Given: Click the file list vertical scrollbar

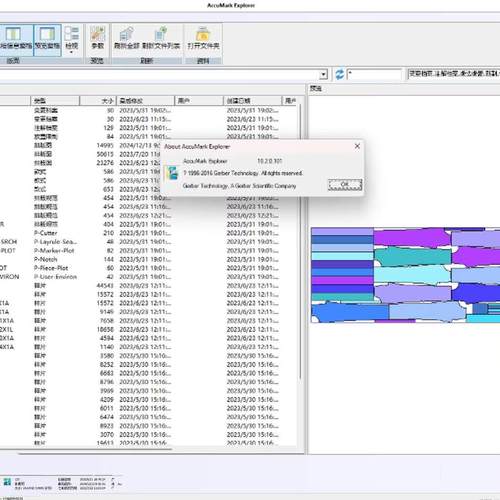Looking at the screenshot, I should click(300, 242).
